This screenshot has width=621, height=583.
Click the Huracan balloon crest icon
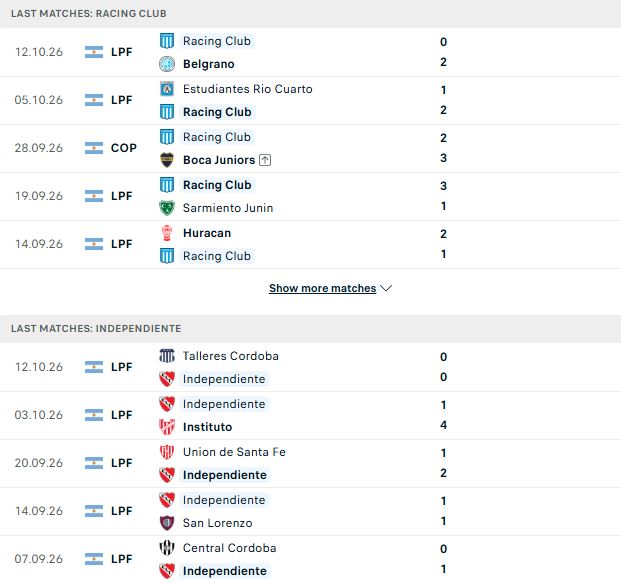click(x=167, y=233)
